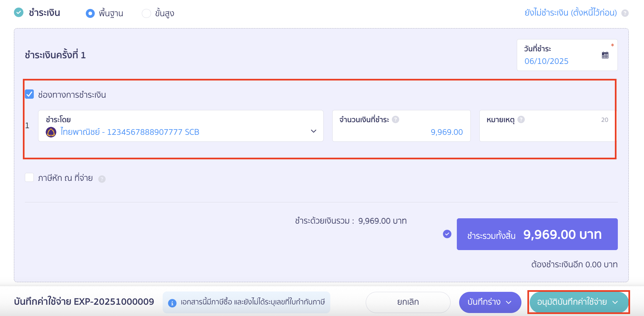The width and height of the screenshot is (644, 316).
Task: Open the payment date calendar picker
Action: (605, 55)
